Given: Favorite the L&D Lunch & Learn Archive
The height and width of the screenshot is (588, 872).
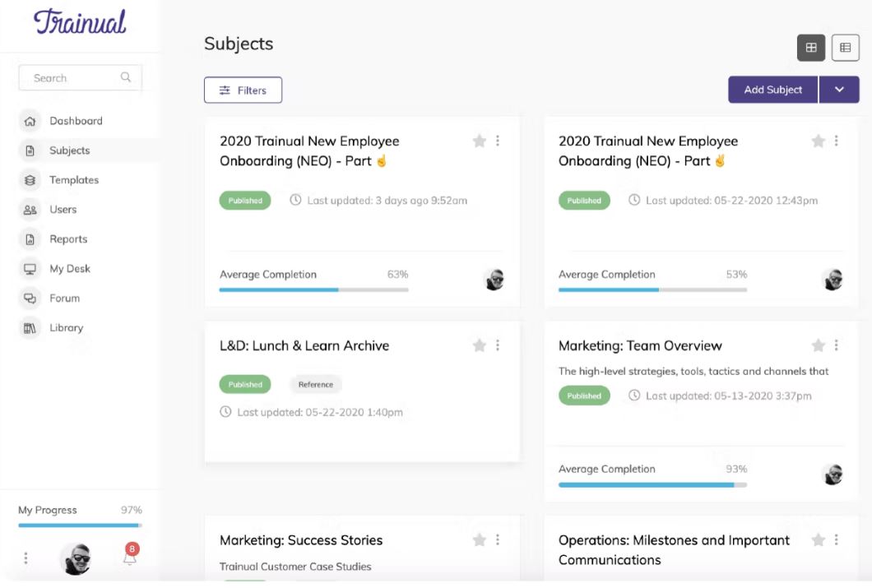Looking at the screenshot, I should (480, 345).
